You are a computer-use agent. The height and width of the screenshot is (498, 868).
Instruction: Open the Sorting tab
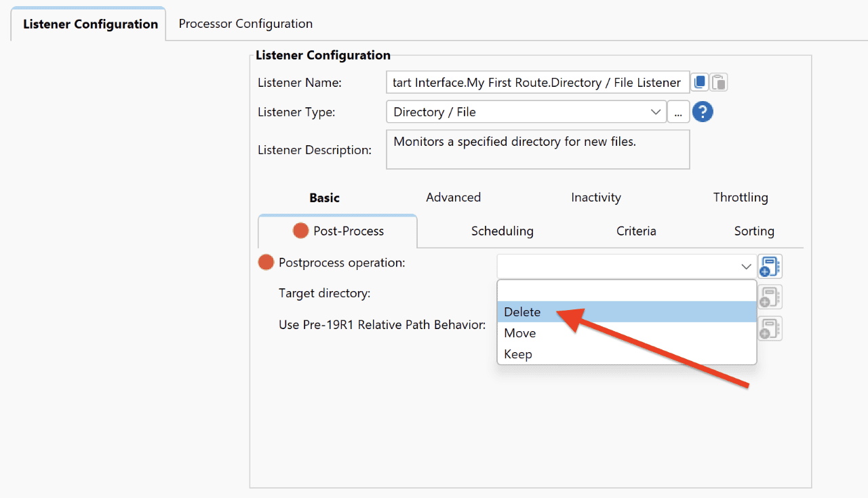coord(754,231)
